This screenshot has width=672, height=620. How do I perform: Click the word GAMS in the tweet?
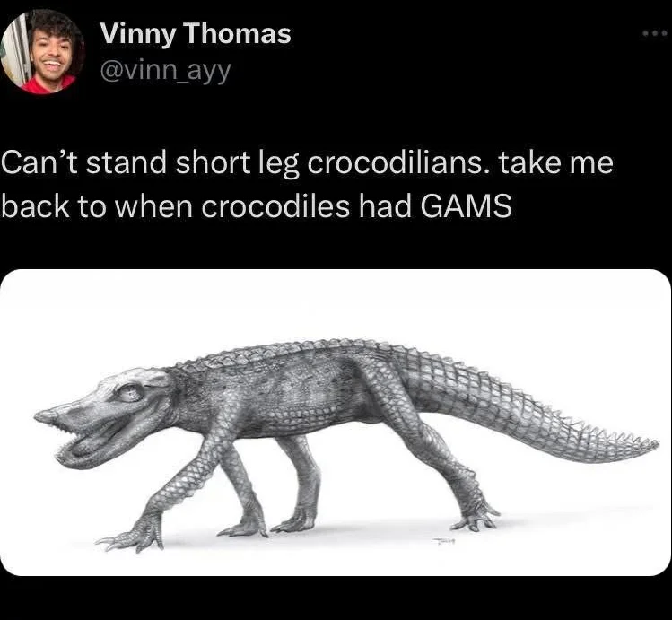tap(467, 206)
